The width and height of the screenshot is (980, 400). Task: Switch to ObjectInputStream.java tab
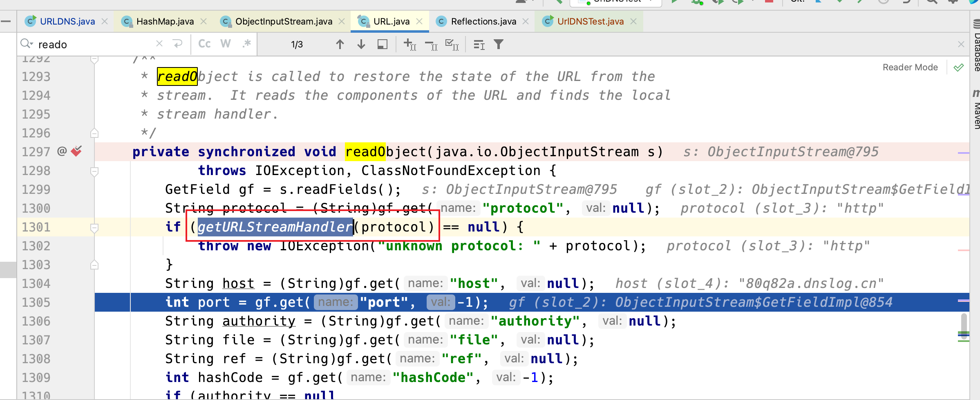[284, 21]
